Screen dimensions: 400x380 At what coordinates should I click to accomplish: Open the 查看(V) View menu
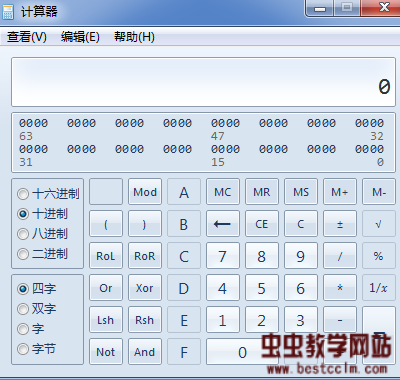coord(27,37)
